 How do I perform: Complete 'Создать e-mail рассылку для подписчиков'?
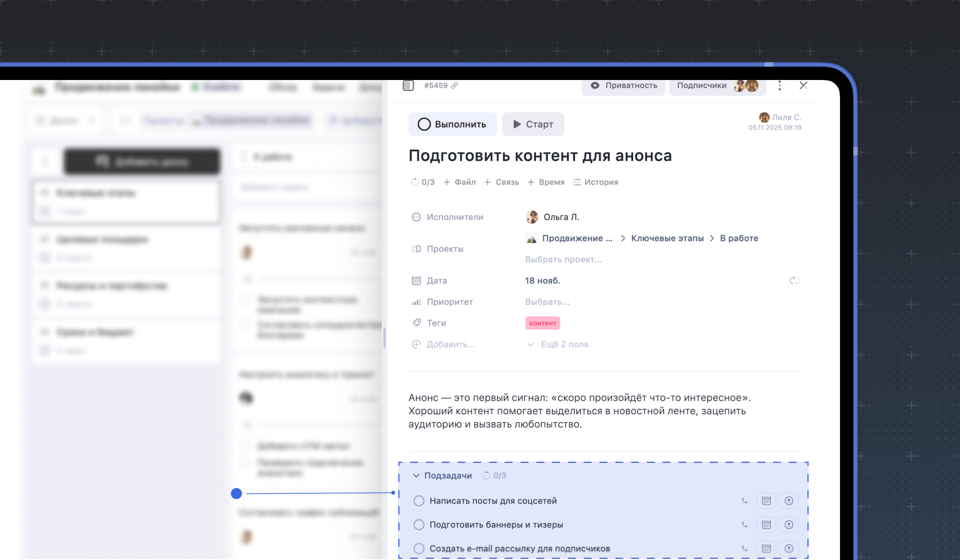tap(418, 548)
